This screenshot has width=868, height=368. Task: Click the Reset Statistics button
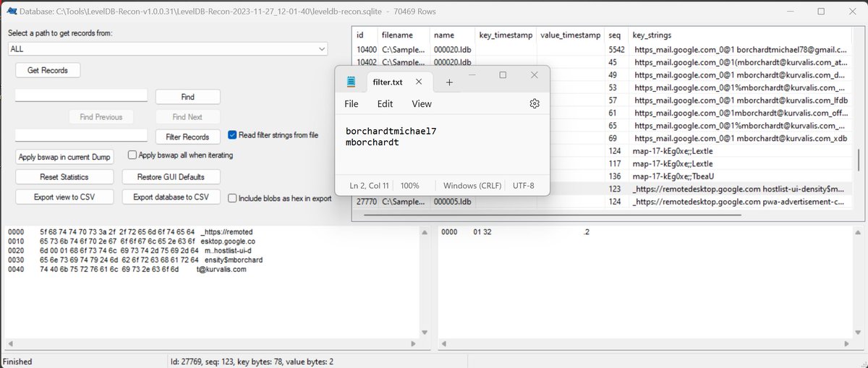click(x=64, y=177)
